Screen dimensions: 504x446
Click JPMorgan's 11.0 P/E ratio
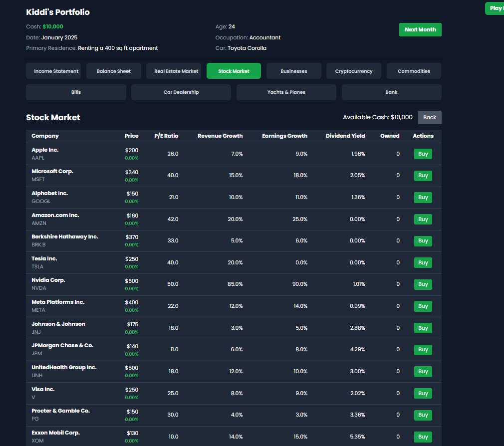tap(174, 349)
